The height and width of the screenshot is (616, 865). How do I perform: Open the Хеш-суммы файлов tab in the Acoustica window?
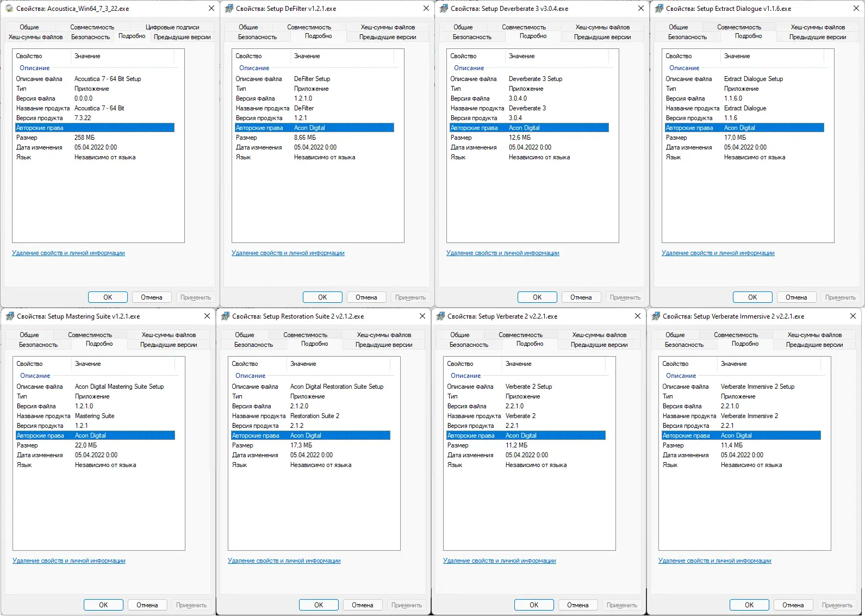[x=35, y=37]
